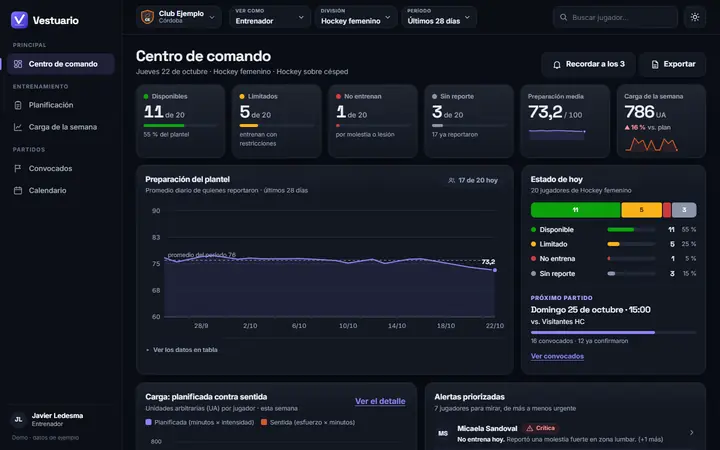Click the vs. Visitantes HC text

pyautogui.click(x=558, y=322)
